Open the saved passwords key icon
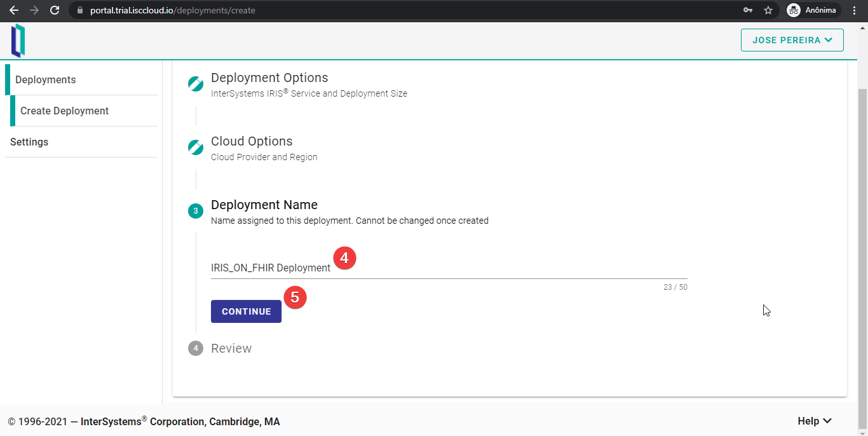 (x=748, y=10)
